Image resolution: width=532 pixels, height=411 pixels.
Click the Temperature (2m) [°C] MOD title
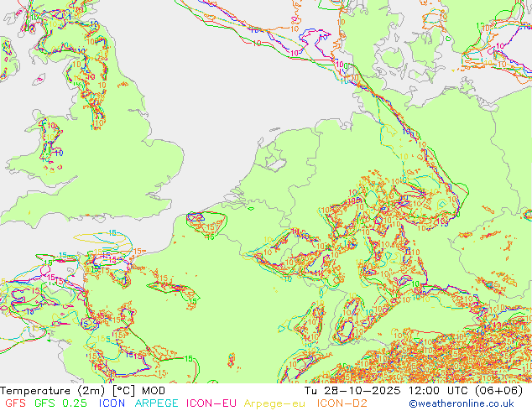[x=83, y=391]
